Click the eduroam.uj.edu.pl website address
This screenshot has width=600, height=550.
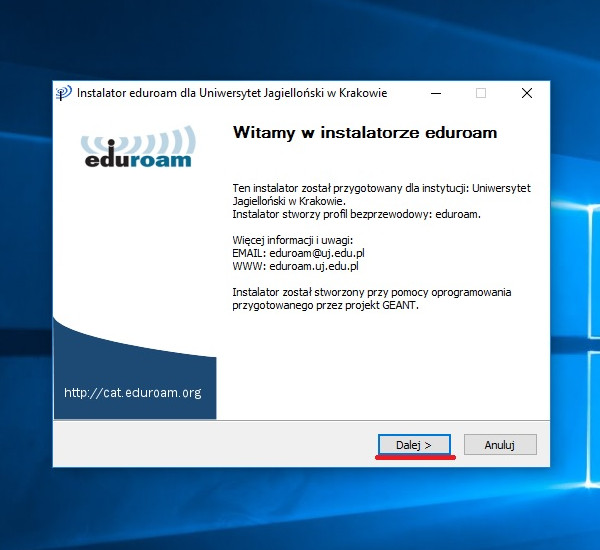tap(313, 267)
